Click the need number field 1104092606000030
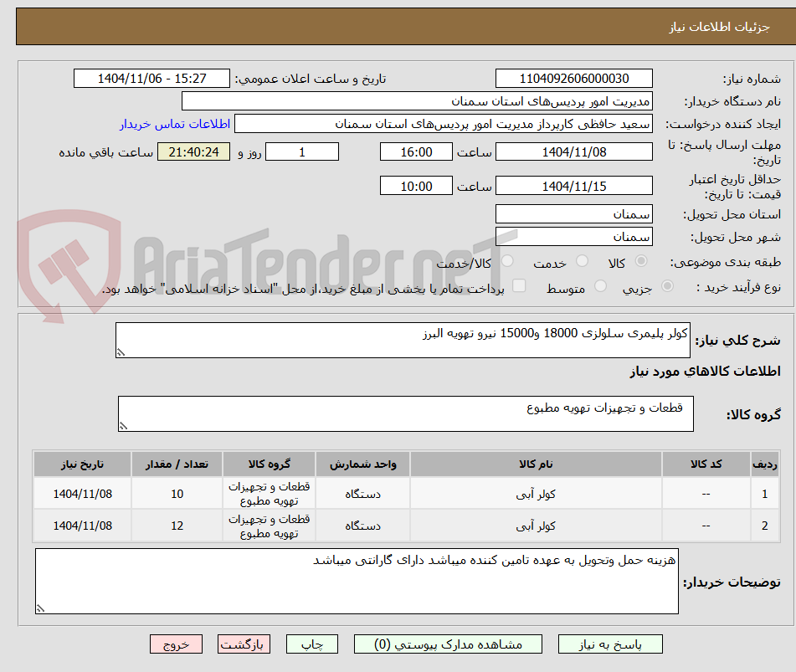Image resolution: width=796 pixels, height=672 pixels. coord(574,79)
